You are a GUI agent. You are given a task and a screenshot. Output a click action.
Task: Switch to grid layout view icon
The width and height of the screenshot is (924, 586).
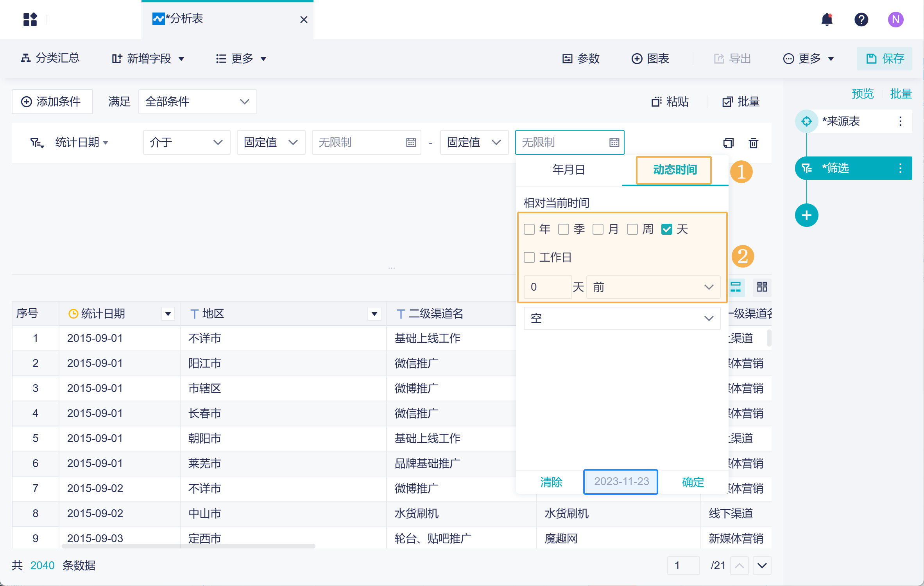762,287
